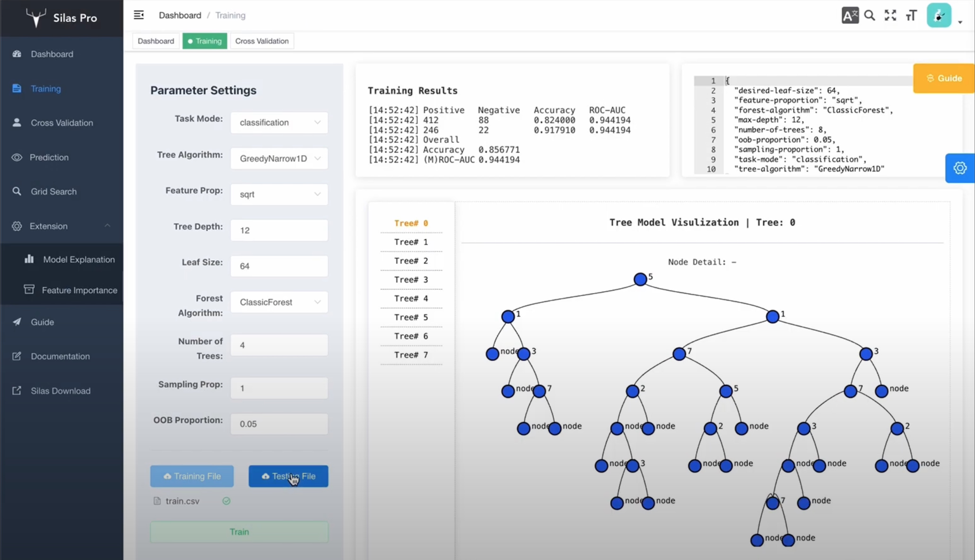Toggle fullscreen mode icon
975x560 pixels.
pos(890,15)
